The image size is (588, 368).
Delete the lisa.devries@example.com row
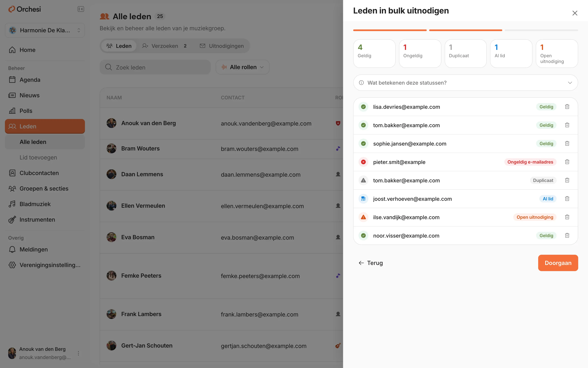[567, 107]
